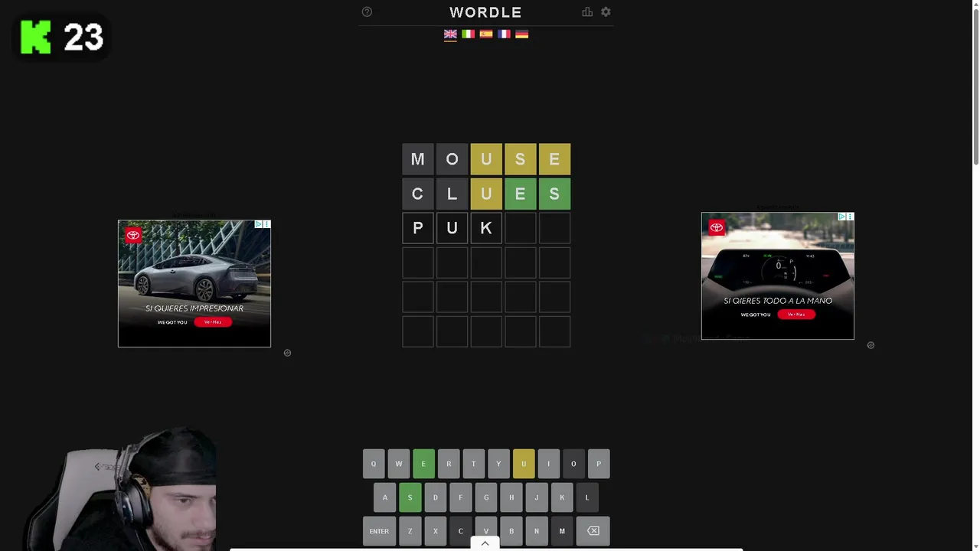Viewport: 980px width, 551px height.
Task: Click the Q key
Action: 374,464
